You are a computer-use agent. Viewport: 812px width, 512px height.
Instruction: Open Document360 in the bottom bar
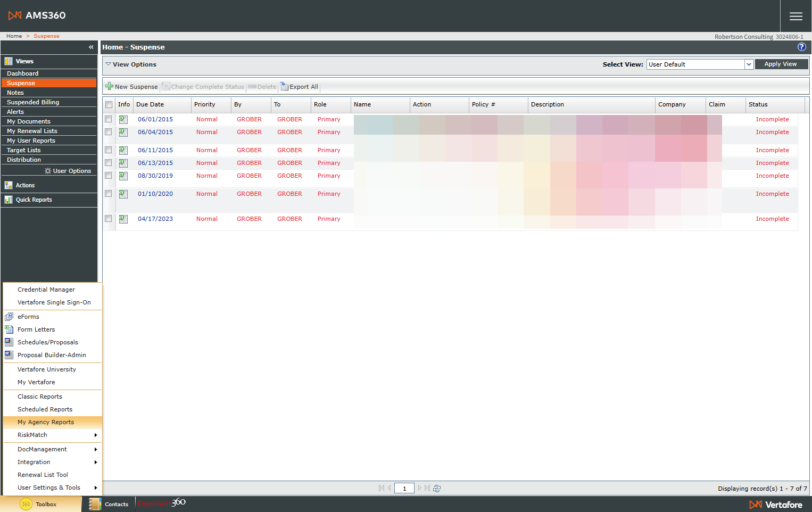coord(162,503)
